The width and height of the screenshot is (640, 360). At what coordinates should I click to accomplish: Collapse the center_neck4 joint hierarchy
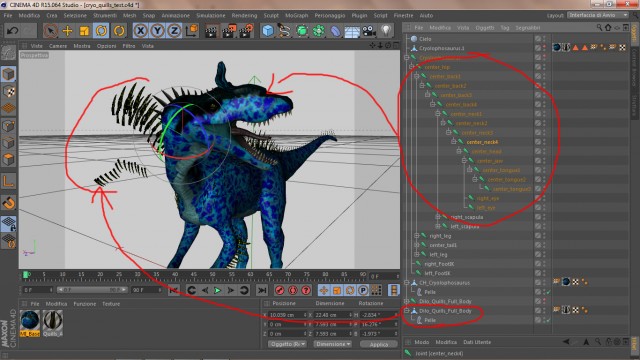click(453, 142)
